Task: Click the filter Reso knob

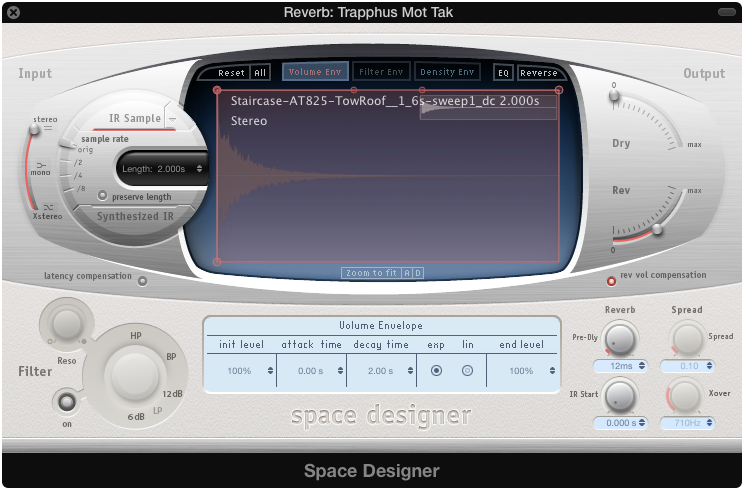Action: click(x=67, y=324)
